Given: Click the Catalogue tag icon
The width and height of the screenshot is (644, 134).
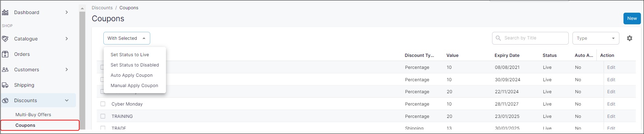Looking at the screenshot, I should click(5, 39).
